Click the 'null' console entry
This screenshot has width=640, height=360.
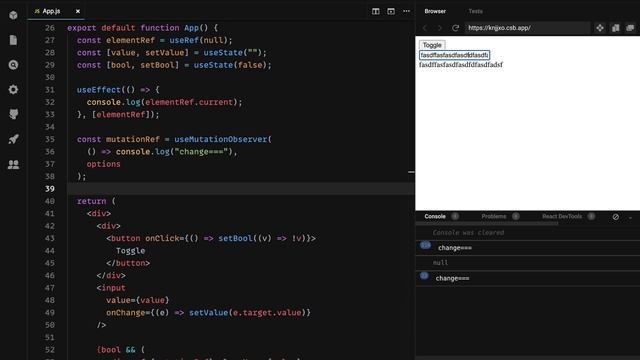click(440, 263)
